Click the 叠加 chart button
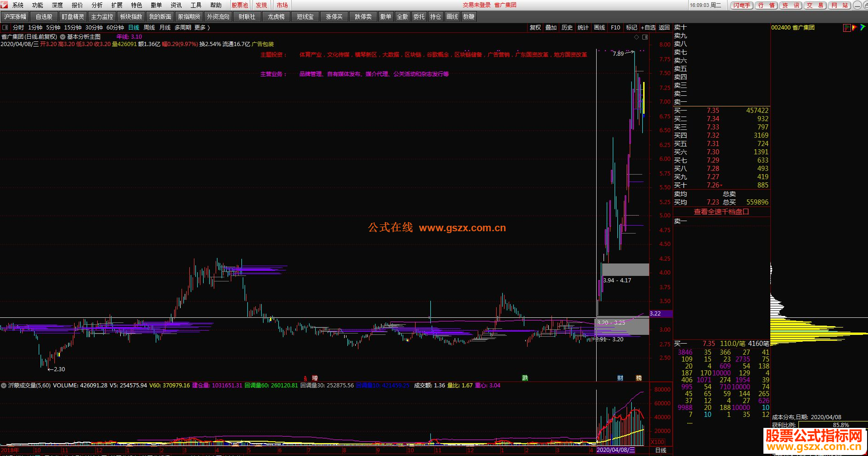 551,28
